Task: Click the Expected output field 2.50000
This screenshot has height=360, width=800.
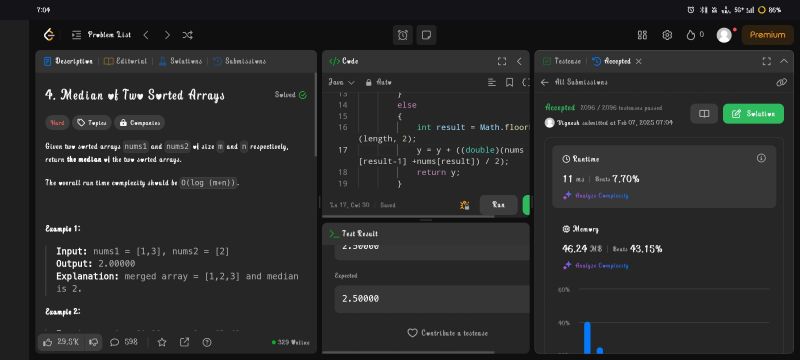Action: [x=432, y=299]
